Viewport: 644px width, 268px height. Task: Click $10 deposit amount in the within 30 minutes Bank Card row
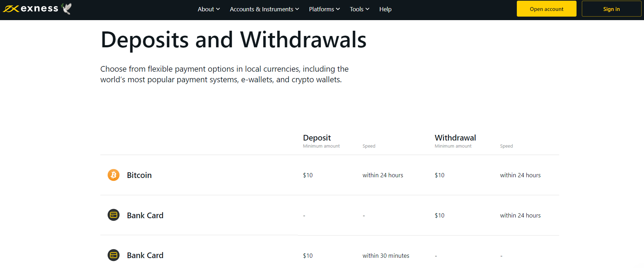click(x=308, y=256)
